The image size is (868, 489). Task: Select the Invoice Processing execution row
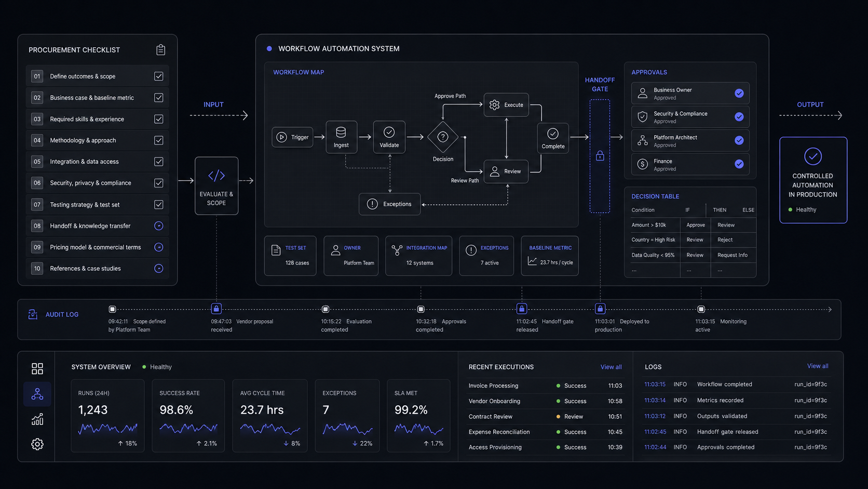pos(545,386)
